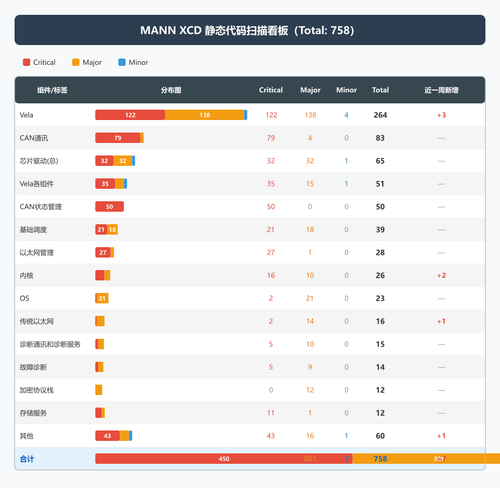
Task: Click the red 450 segment in 合计 bar
Action: point(224,459)
